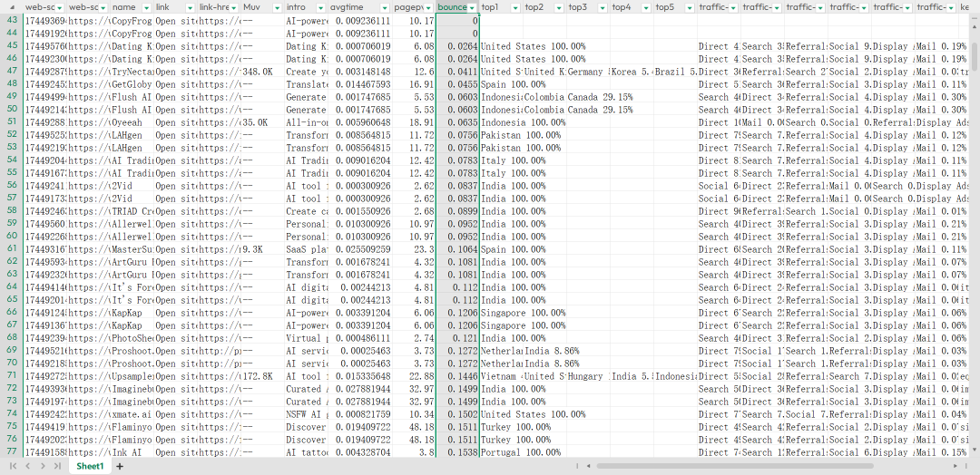Select row header 77

(11, 452)
